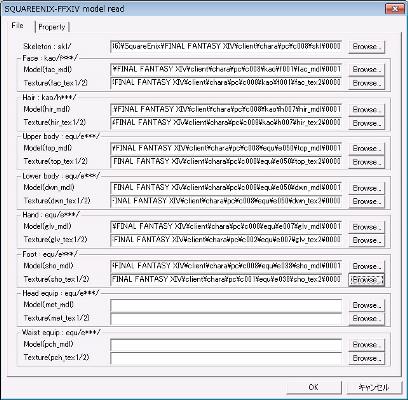Click the Model(fac_mdl) path field
Screen dimensions: 408x400
click(226, 69)
